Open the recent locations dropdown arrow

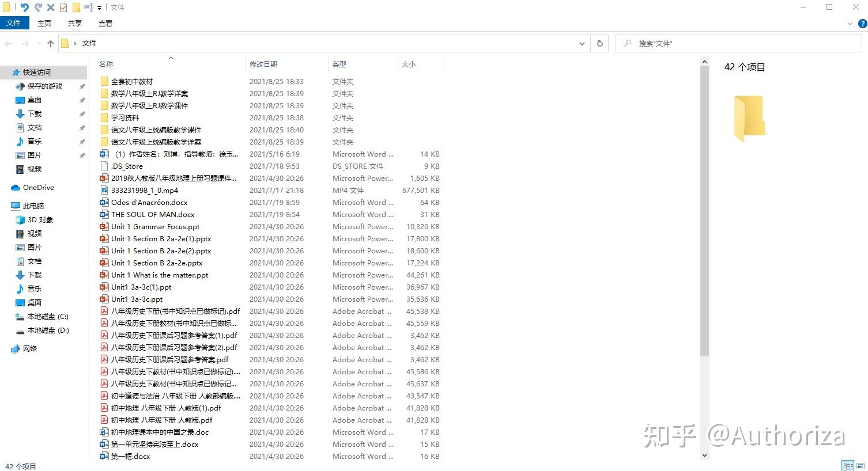coord(39,43)
